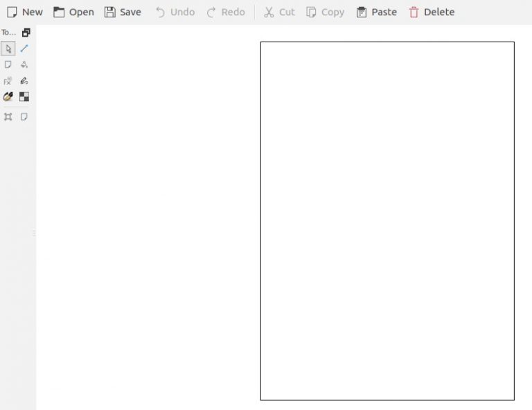The width and height of the screenshot is (532, 410).
Task: Select the page-shaped tool below the arrow pointer
Action: coord(8,64)
